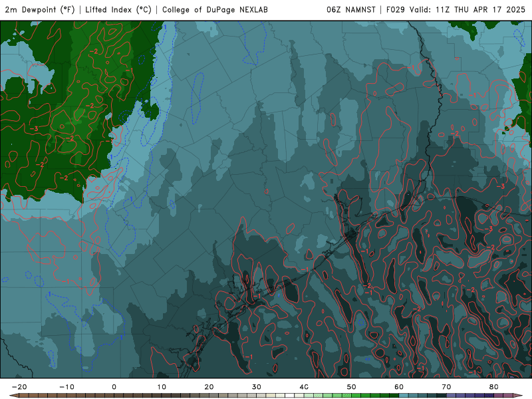Click the 10 label on the color scale
Screen dimensions: 532x399
[162, 387]
